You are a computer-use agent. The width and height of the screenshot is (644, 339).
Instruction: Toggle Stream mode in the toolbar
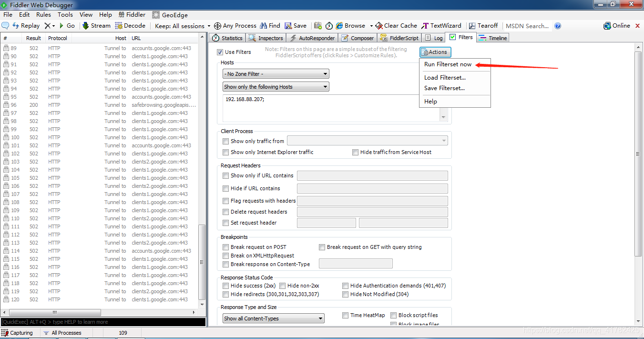tap(96, 26)
